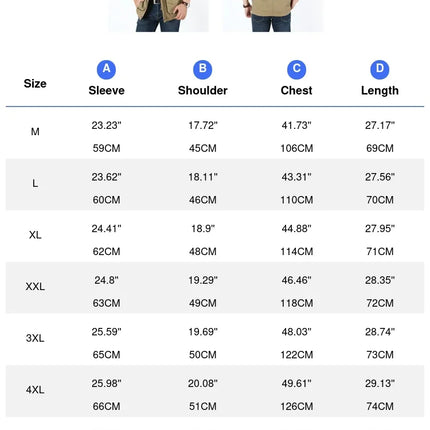Screen dimensions: 430x430
Task: Click the Shoulder column label
Action: [x=203, y=90]
